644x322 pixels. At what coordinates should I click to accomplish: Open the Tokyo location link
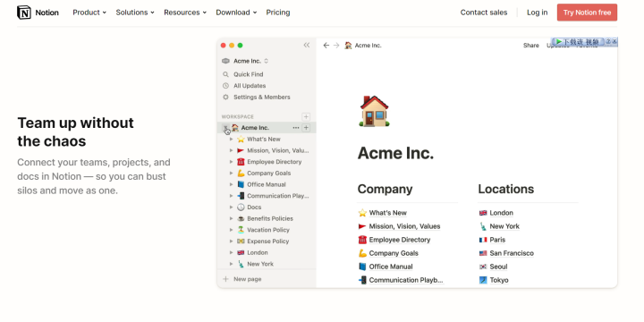click(499, 281)
